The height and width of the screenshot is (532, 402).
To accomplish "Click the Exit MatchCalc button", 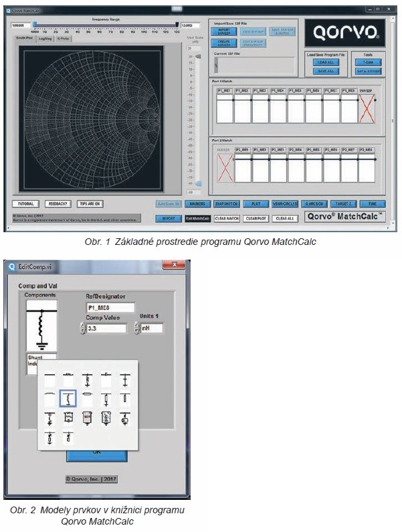I will [x=198, y=219].
